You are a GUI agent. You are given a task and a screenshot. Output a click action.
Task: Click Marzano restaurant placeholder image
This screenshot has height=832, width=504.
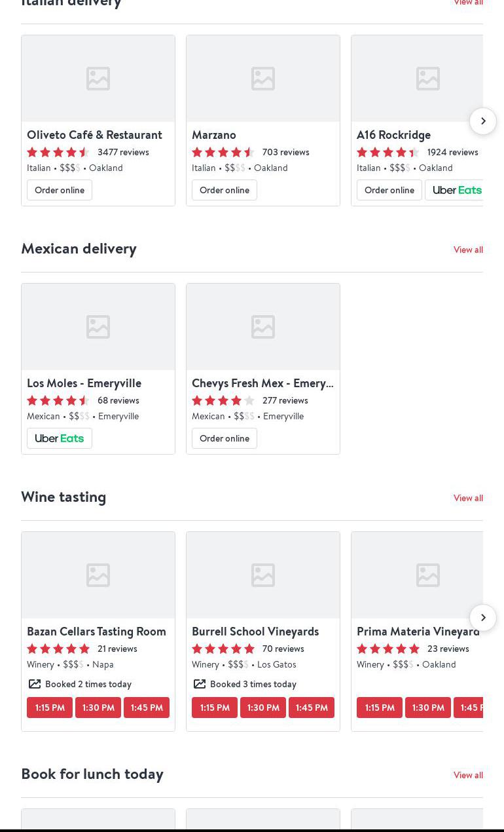(x=263, y=79)
